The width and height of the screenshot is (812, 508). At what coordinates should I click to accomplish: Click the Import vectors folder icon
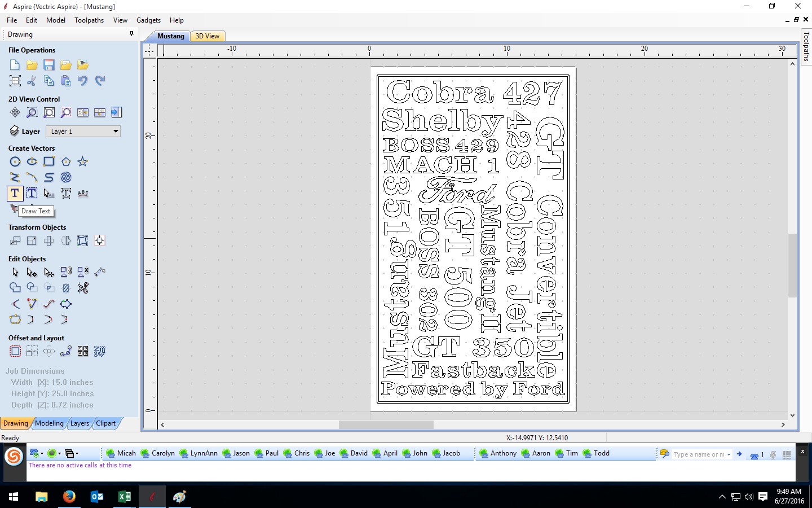point(66,65)
